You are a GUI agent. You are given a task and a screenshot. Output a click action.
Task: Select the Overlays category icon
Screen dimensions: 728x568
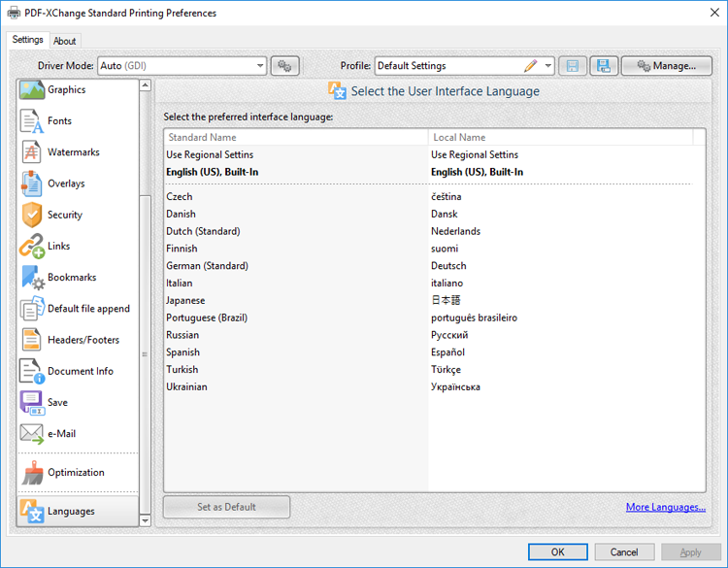tap(32, 184)
